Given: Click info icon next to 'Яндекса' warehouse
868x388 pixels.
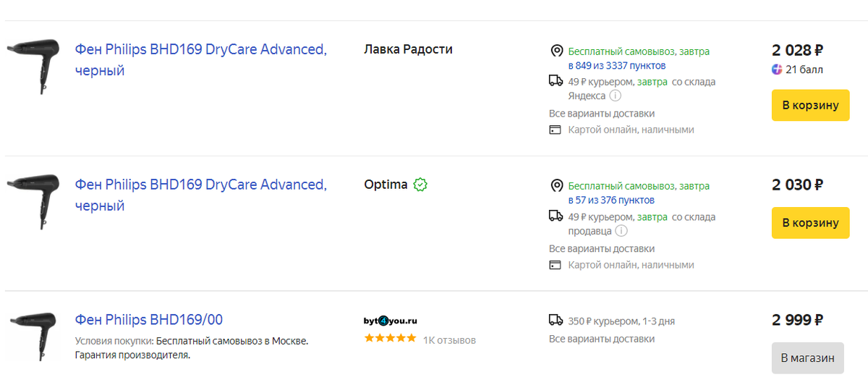Looking at the screenshot, I should point(615,96).
